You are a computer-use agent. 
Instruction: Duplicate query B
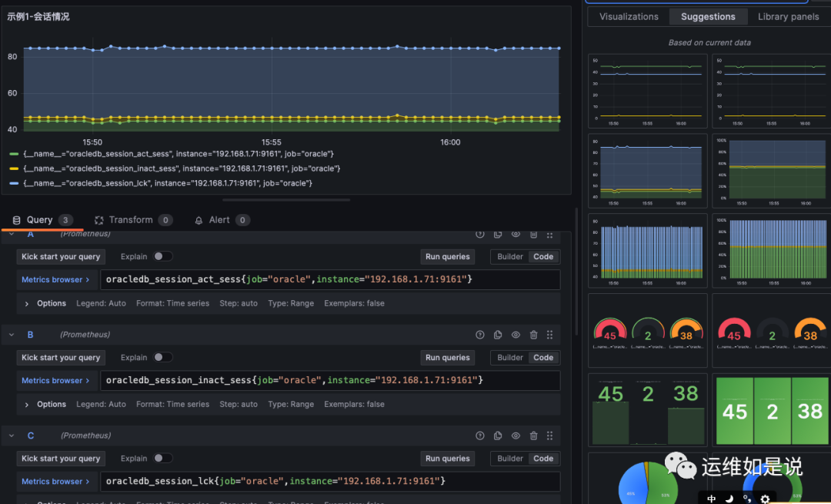click(x=498, y=335)
